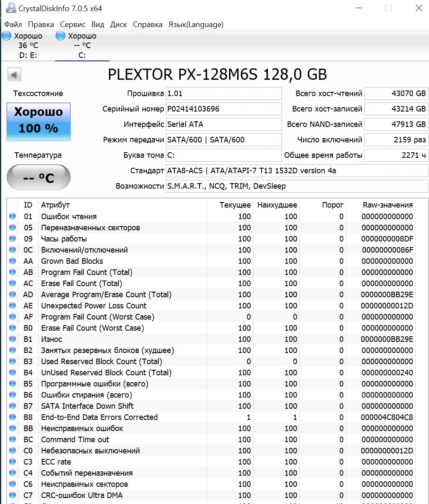Click status orb for BB Неисправимых ошибок
Screen dimensions: 429x504
(x=12, y=428)
